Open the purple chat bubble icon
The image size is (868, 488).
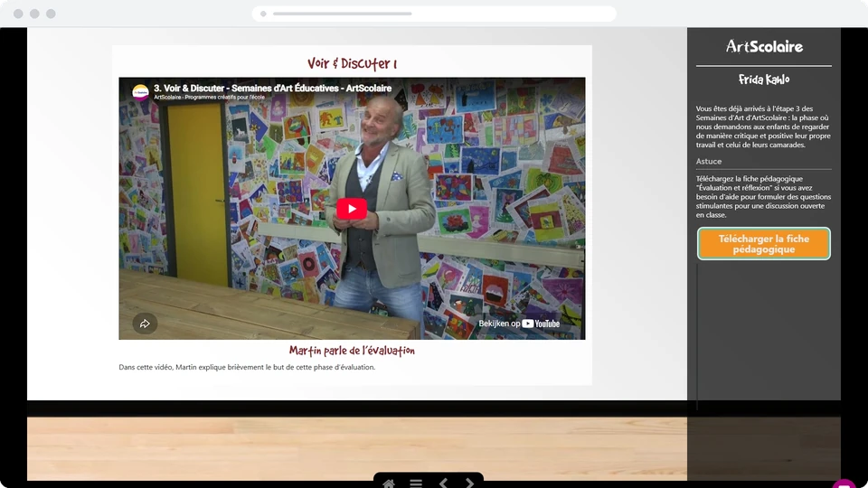pyautogui.click(x=844, y=483)
